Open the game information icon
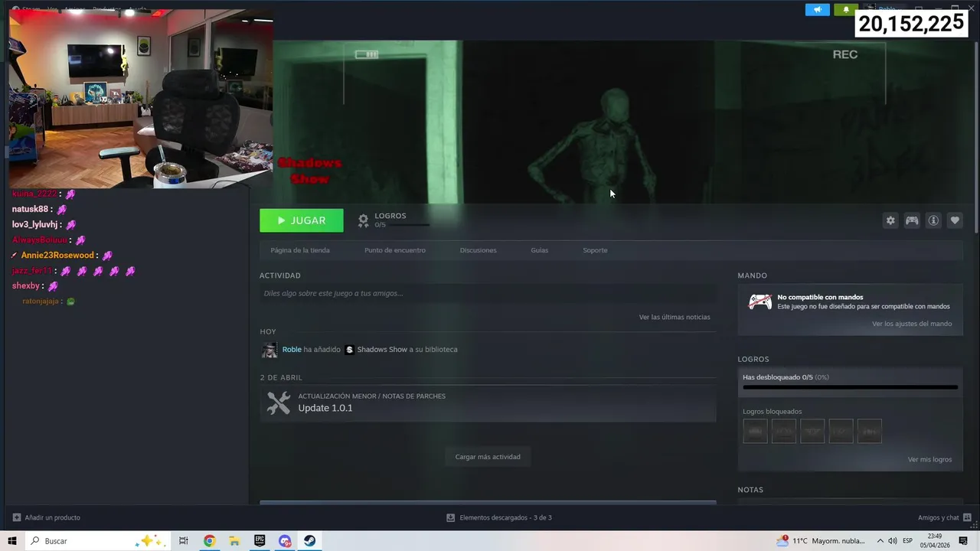The width and height of the screenshot is (980, 551). (933, 220)
